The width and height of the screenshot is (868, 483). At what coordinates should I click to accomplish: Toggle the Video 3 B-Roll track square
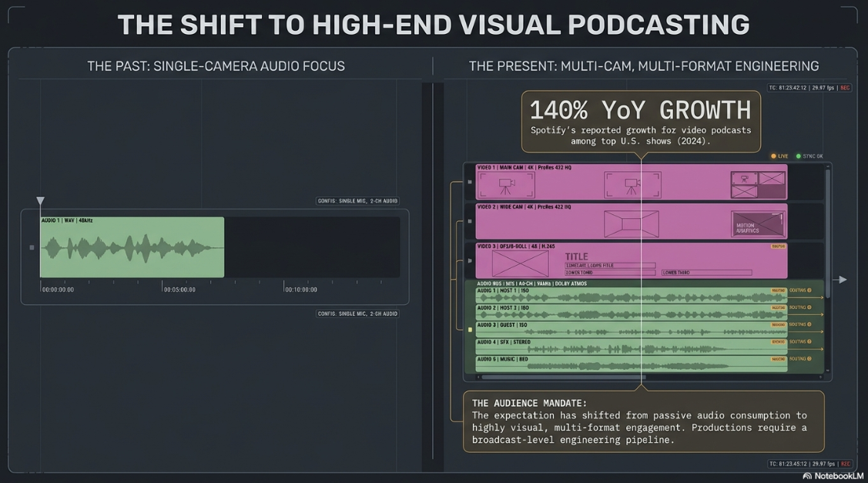pos(470,260)
